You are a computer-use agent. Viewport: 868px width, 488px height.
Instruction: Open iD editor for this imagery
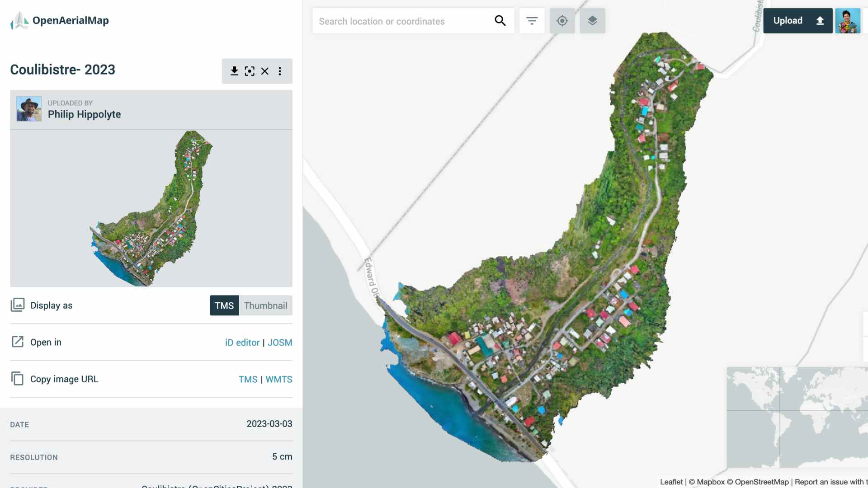[x=242, y=342]
